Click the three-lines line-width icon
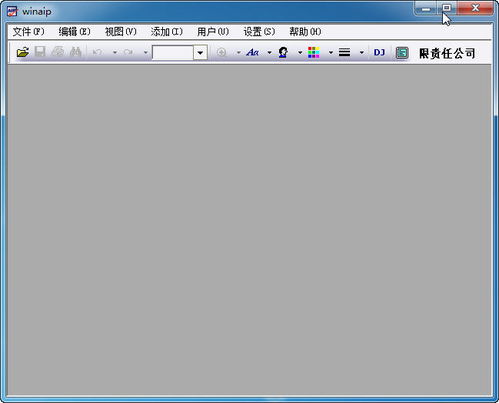Screen dimensions: 499x403 344,52
